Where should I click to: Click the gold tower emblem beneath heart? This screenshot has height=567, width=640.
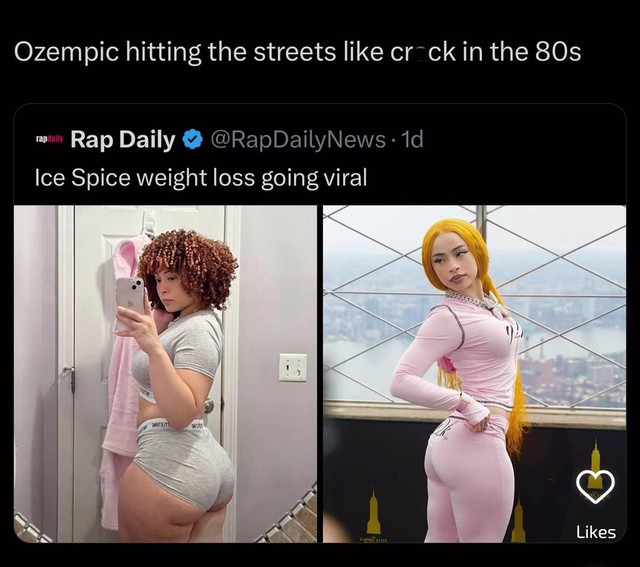(x=595, y=463)
